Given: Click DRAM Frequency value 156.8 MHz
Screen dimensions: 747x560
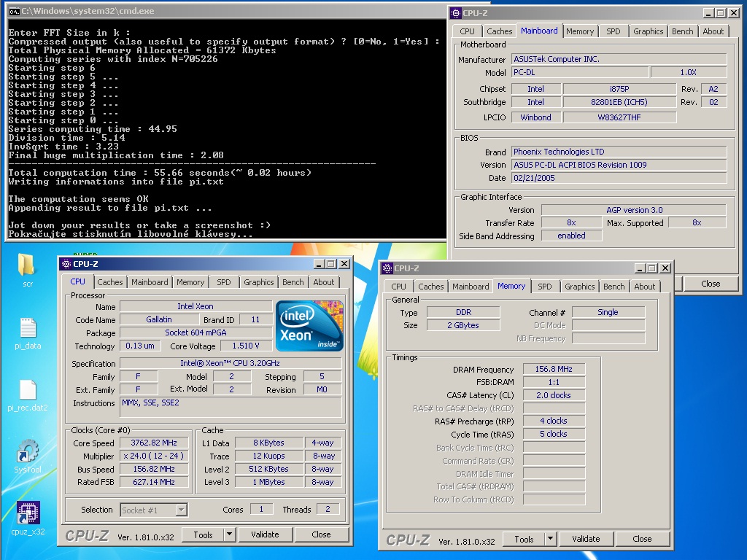Looking at the screenshot, I should (x=554, y=370).
